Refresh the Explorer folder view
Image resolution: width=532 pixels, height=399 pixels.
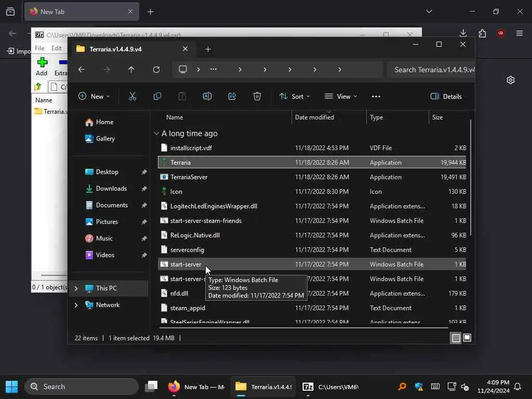[156, 70]
